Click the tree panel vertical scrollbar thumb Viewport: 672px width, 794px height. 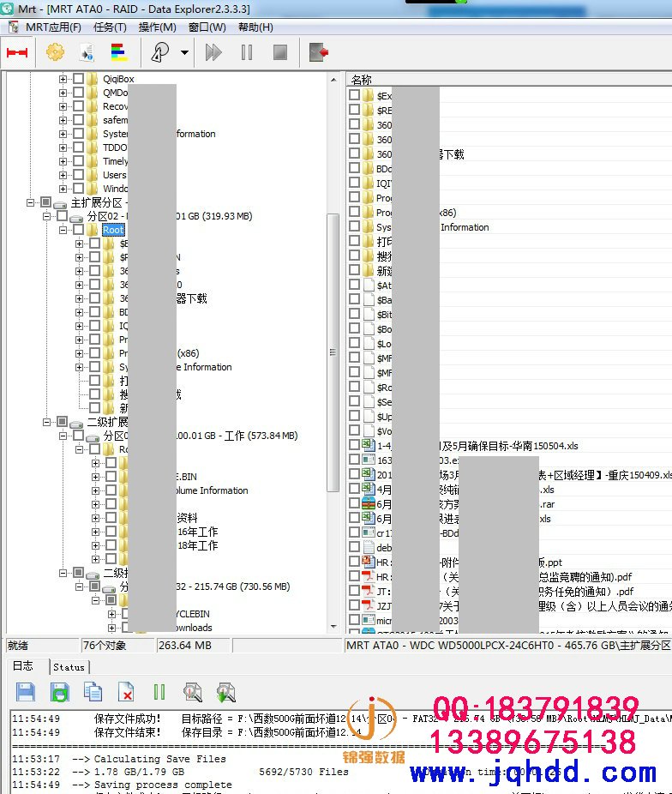(x=333, y=352)
